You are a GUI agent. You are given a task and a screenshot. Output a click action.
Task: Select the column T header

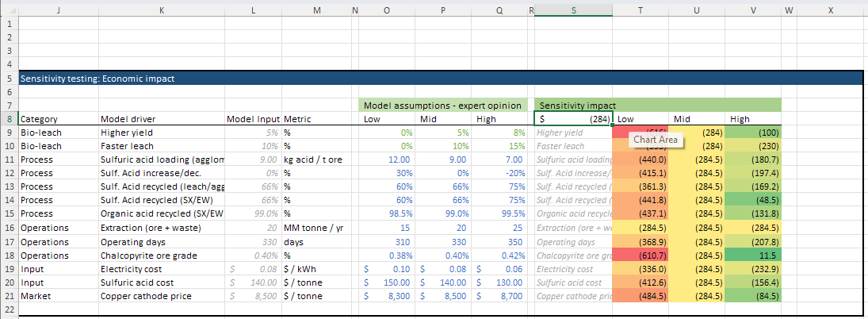pos(640,10)
